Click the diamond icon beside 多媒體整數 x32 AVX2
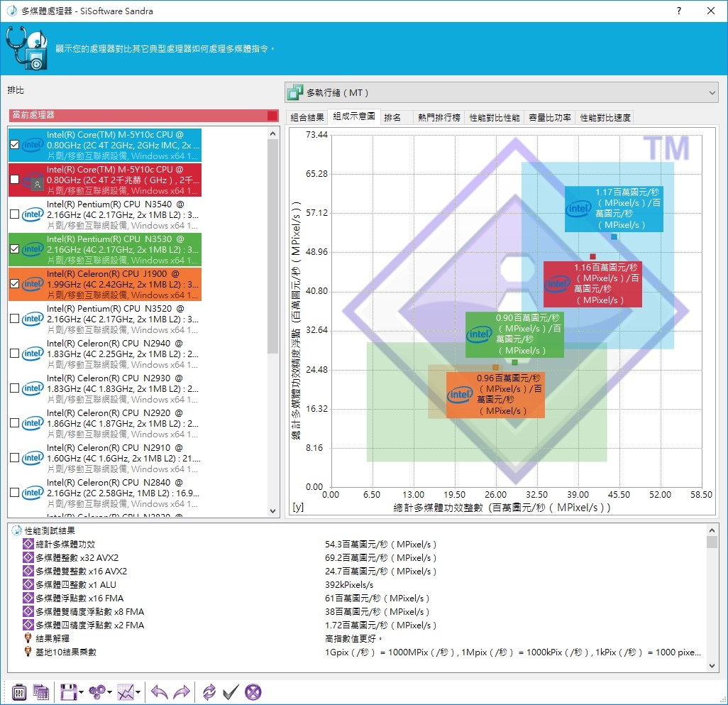The height and width of the screenshot is (705, 728). coord(28,557)
